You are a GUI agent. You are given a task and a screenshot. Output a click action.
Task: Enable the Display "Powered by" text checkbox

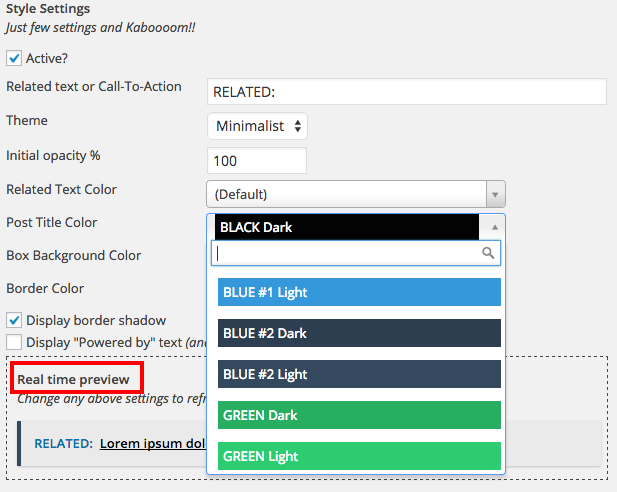coord(14,343)
